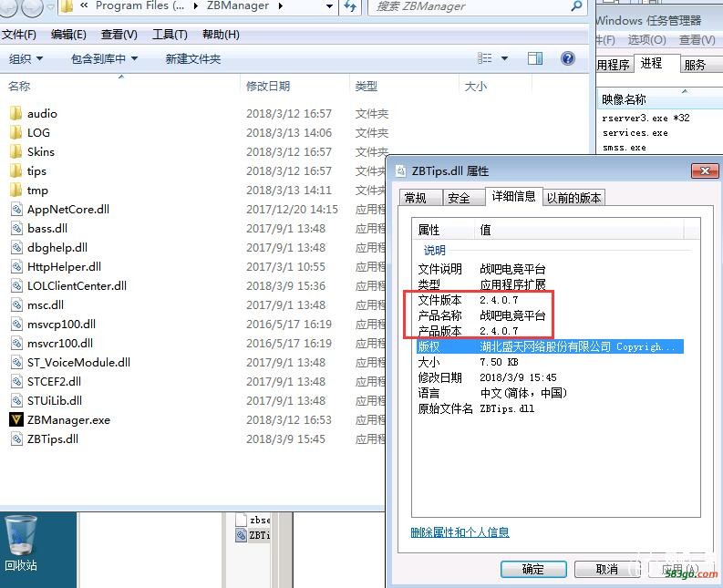
Task: Open Task Manager 选项(O) menu
Action: point(647,40)
